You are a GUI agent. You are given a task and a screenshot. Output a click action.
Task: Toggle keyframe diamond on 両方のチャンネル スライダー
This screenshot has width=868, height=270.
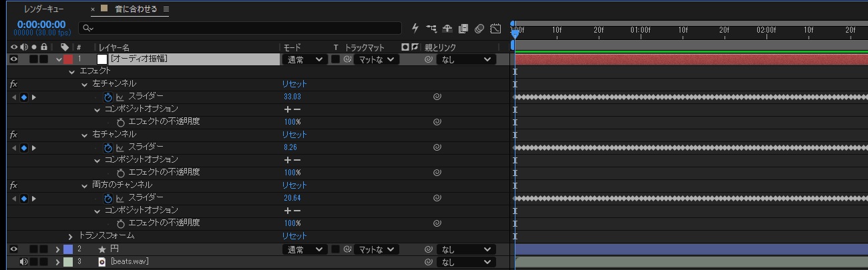(x=24, y=198)
